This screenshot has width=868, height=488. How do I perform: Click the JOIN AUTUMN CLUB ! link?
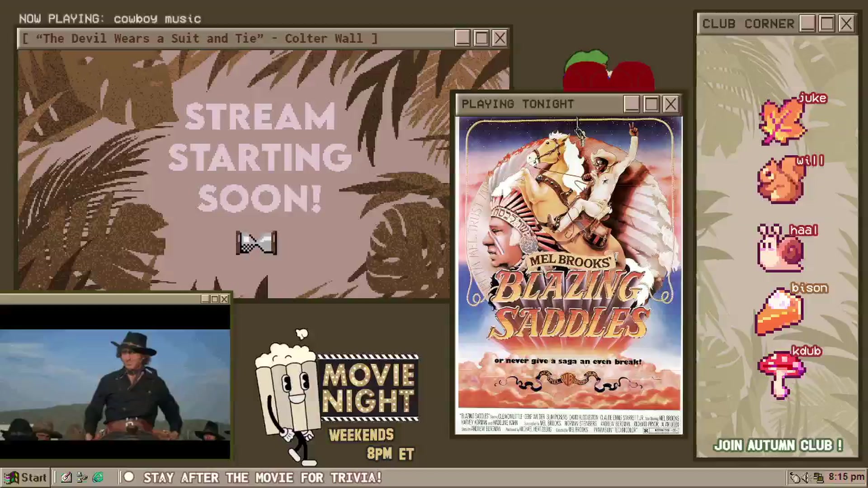pos(778,446)
